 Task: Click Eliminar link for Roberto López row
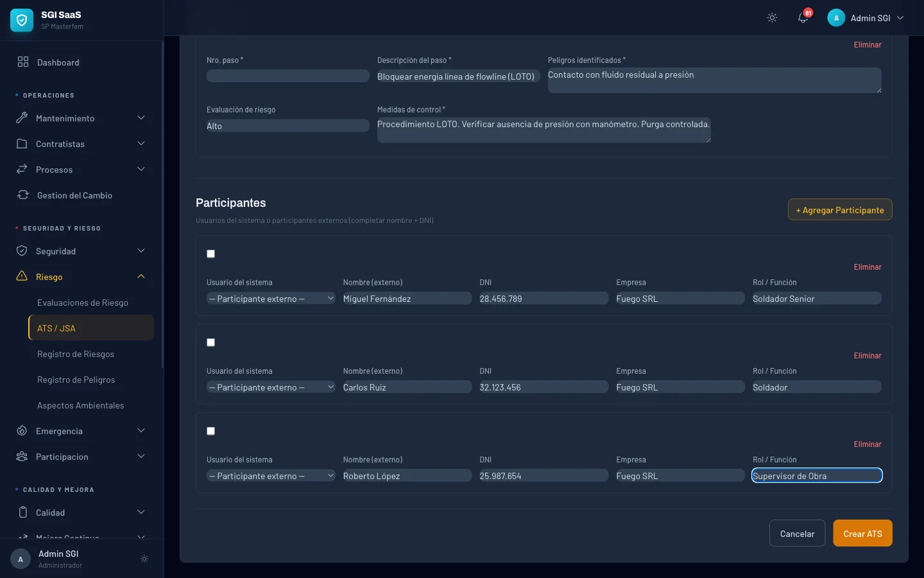(867, 444)
